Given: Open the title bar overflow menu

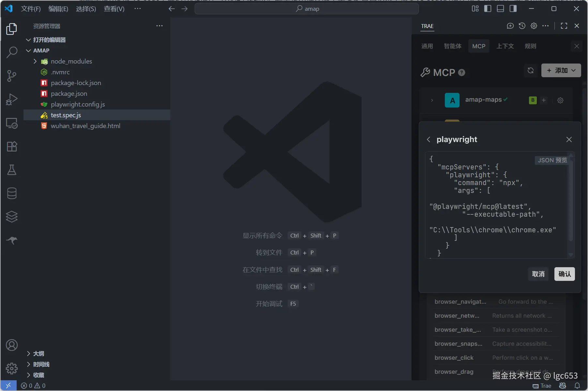Looking at the screenshot, I should click(138, 9).
